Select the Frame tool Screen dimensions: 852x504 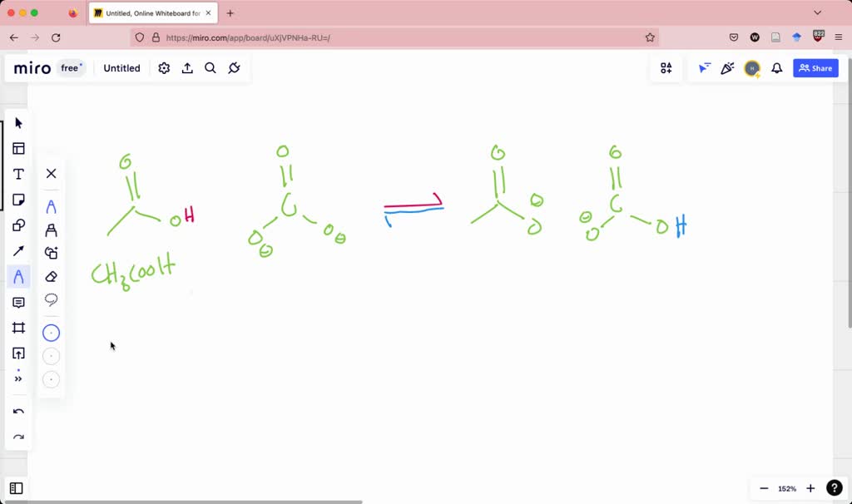[x=18, y=328]
